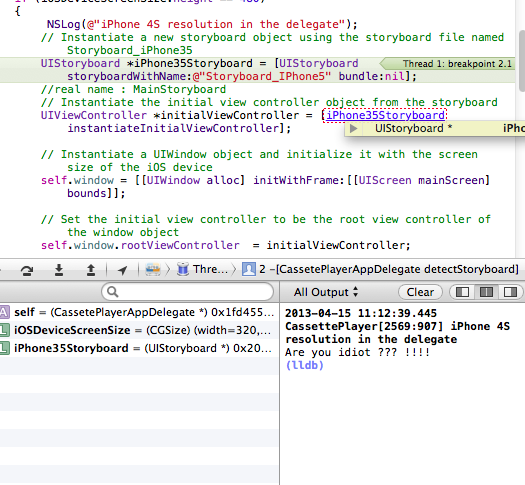This screenshot has width=525, height=485.
Task: Click the "Are you idiot ??? !!!!" console line
Action: pyautogui.click(x=358, y=352)
